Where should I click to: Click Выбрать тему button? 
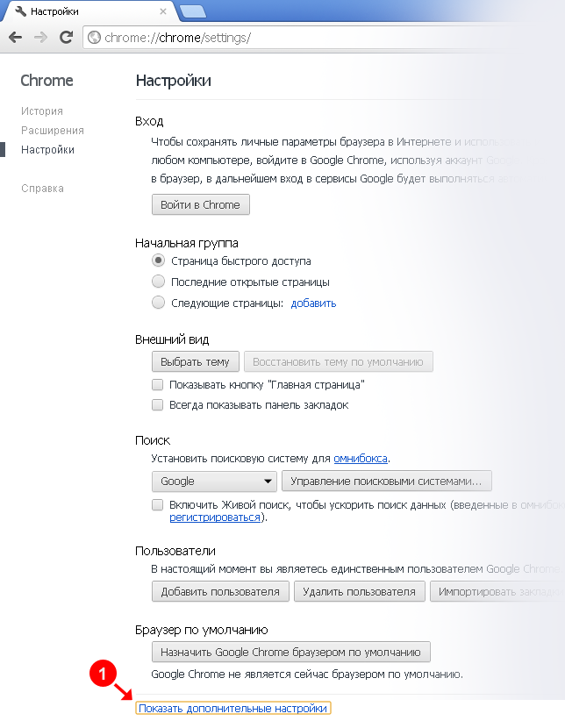pyautogui.click(x=196, y=361)
